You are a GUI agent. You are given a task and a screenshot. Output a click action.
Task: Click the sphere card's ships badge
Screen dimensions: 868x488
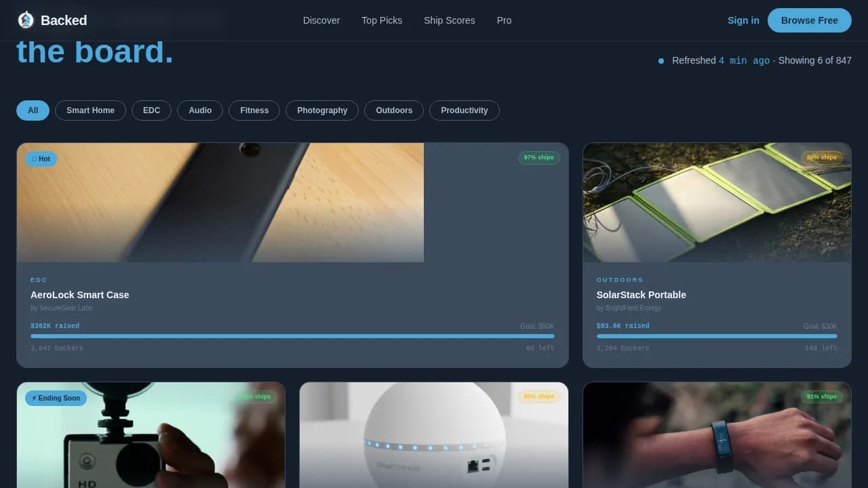point(539,396)
